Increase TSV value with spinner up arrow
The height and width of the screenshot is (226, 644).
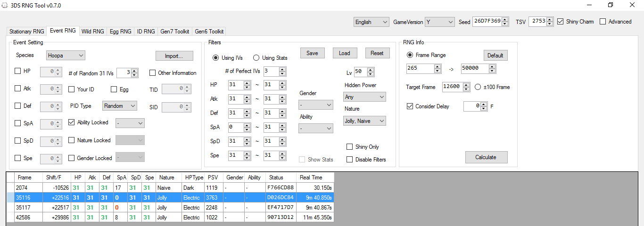550,19
